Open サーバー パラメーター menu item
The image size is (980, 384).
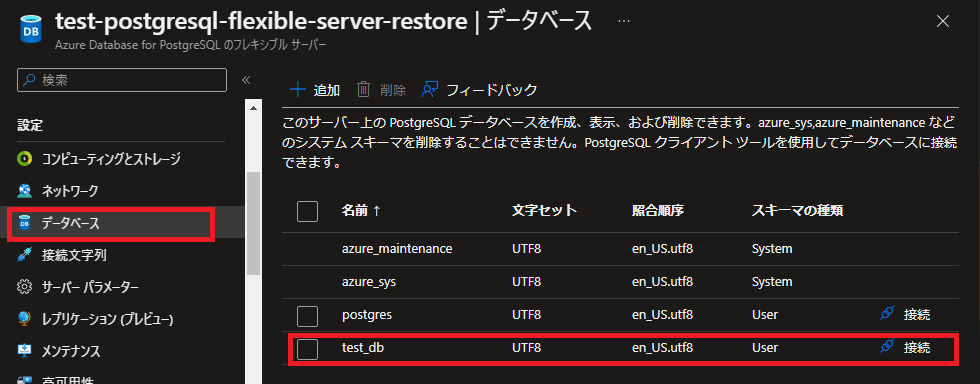click(x=90, y=287)
